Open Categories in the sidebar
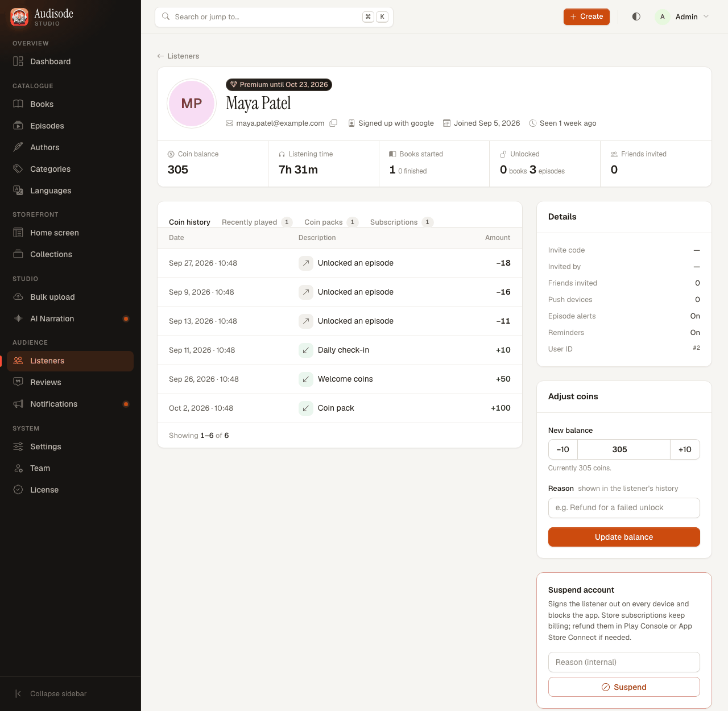The image size is (728, 711). [x=71, y=169]
